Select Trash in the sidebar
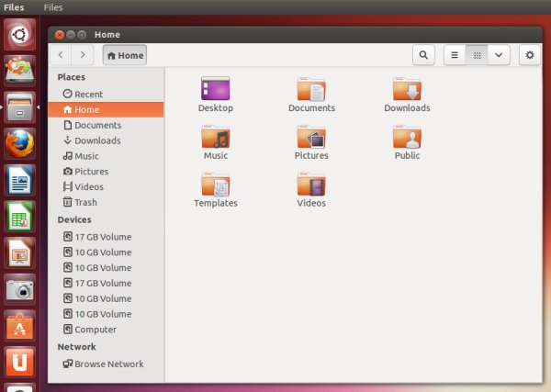This screenshot has width=551, height=392. pyautogui.click(x=85, y=202)
